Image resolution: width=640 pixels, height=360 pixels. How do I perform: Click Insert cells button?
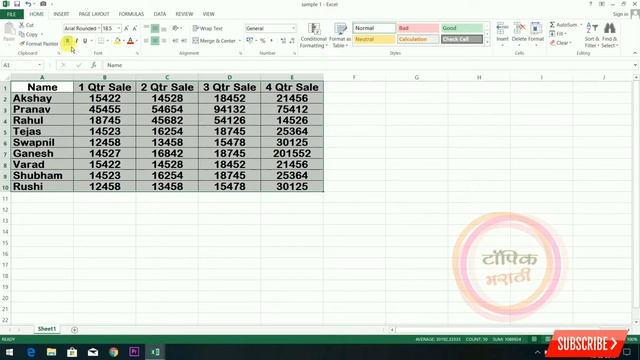click(x=502, y=33)
